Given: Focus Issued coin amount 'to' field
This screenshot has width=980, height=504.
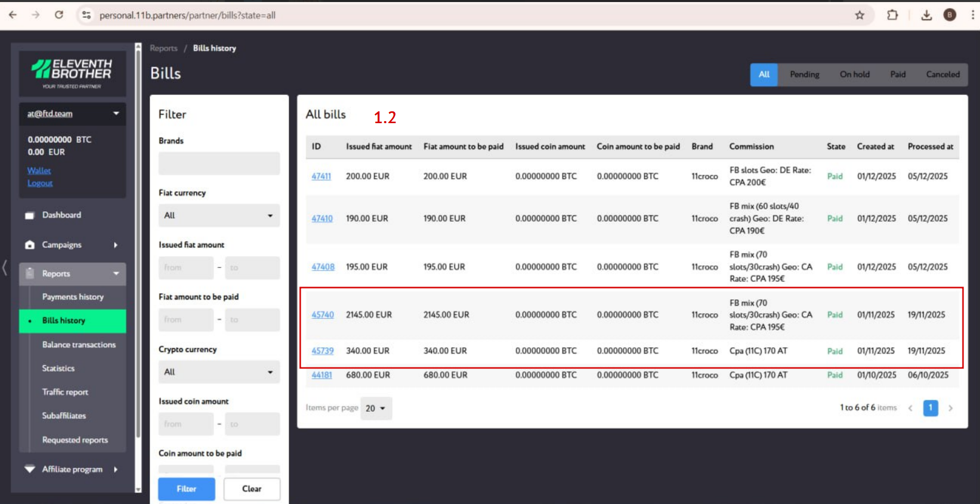Looking at the screenshot, I should 252,424.
